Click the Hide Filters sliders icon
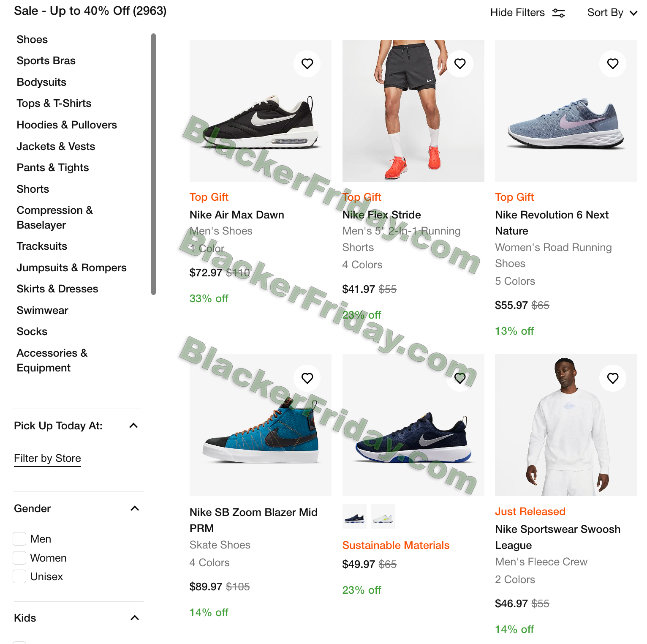The height and width of the screenshot is (644, 647). 559,13
